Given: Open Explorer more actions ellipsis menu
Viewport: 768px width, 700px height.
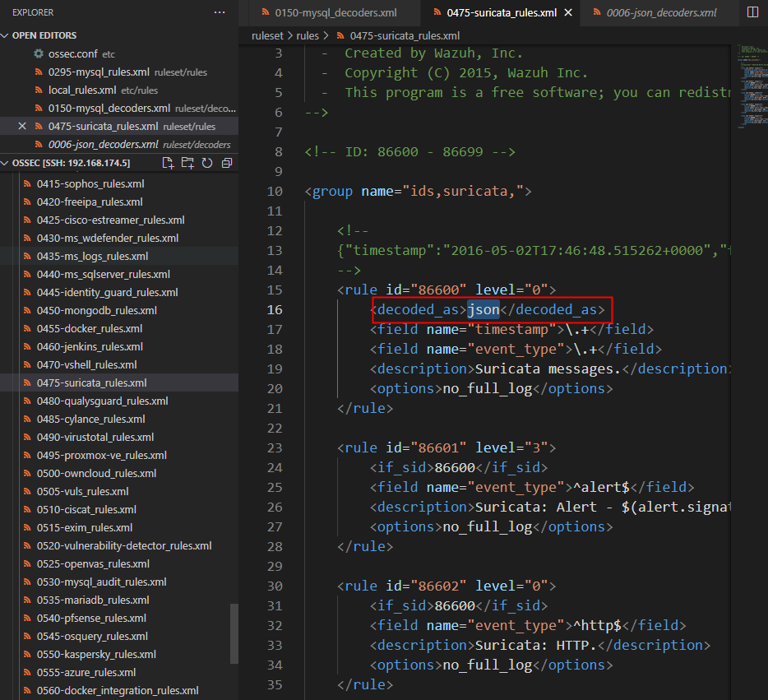Looking at the screenshot, I should coord(220,12).
